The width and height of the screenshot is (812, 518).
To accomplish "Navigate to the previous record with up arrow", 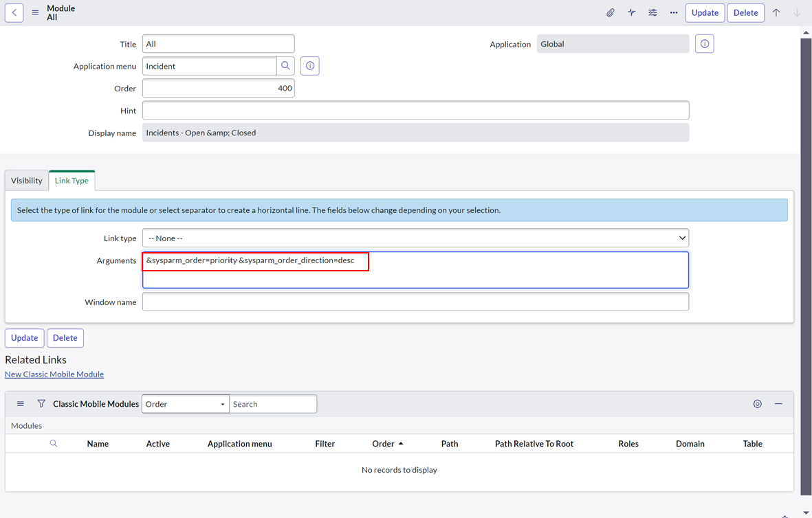I will [776, 12].
